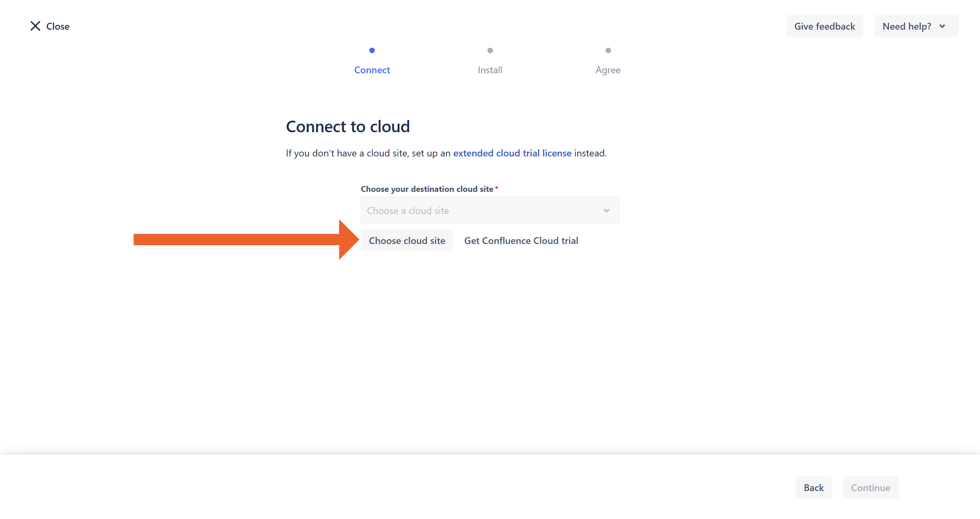Click the destination cloud site field label

pos(427,189)
